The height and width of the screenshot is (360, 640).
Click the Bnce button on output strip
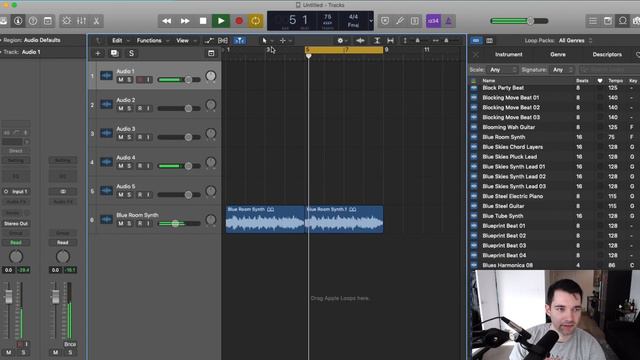tap(70, 344)
